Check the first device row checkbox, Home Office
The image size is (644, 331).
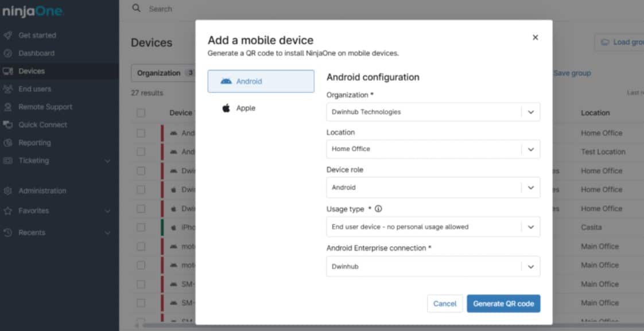point(141,133)
